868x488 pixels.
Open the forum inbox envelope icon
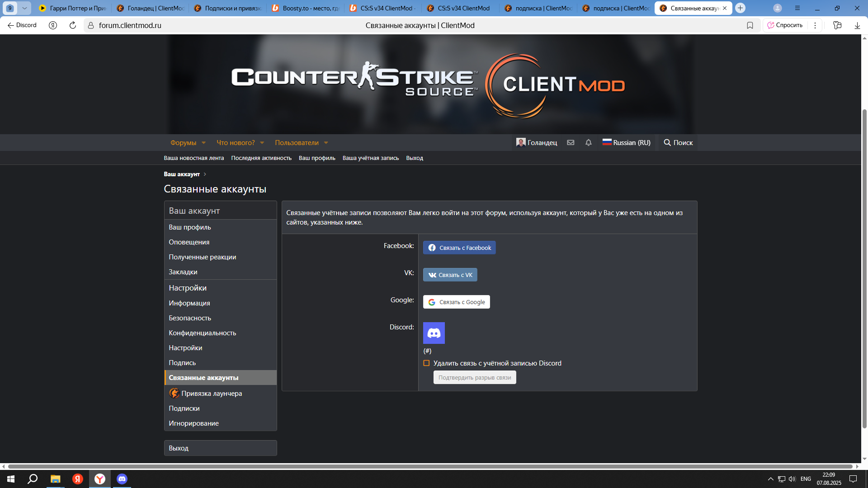tap(571, 142)
